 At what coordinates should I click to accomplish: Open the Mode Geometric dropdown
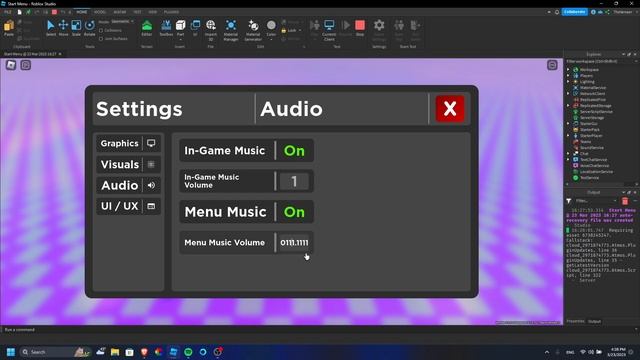tap(122, 21)
